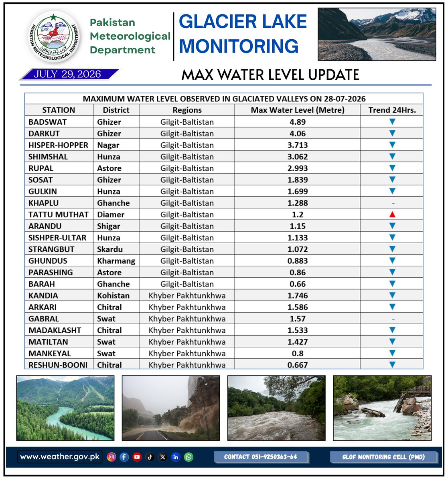Open the LinkedIn icon in the footer

[x=176, y=457]
